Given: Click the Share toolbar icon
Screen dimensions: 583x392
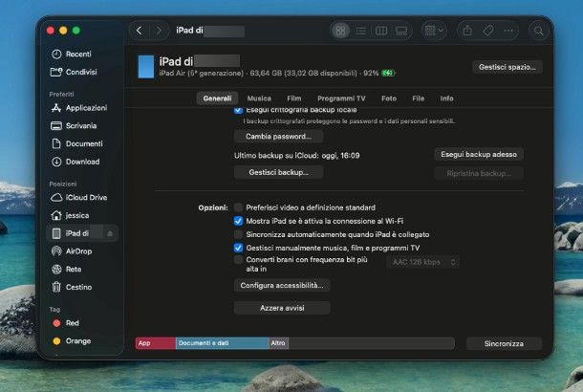Looking at the screenshot, I should [467, 32].
